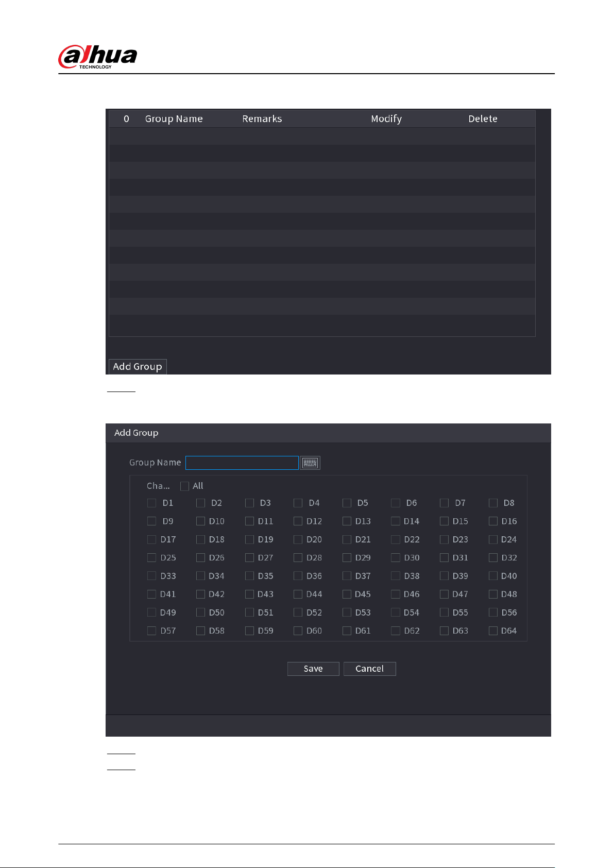614x868 pixels.
Task: Select the D25 channel box
Action: pyautogui.click(x=151, y=558)
